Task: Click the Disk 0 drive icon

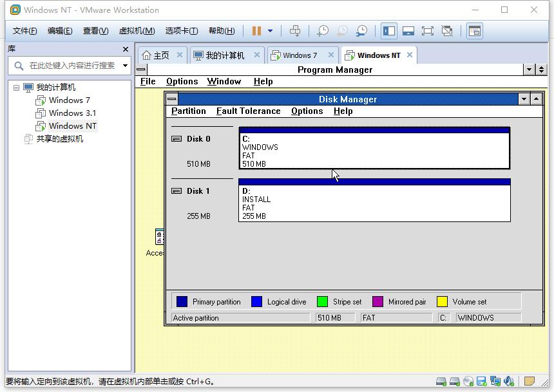Action: pyautogui.click(x=177, y=139)
